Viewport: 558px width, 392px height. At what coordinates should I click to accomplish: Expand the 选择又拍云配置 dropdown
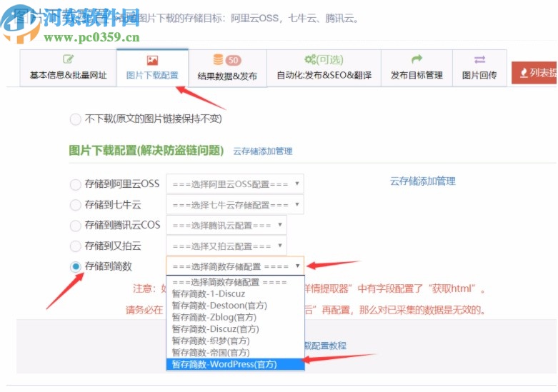tap(226, 246)
